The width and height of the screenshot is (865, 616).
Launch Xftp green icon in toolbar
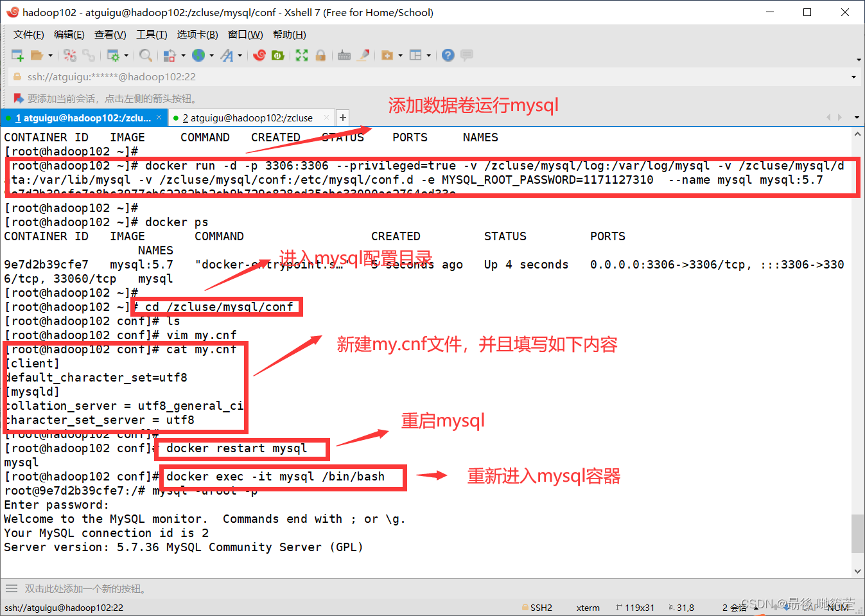278,56
